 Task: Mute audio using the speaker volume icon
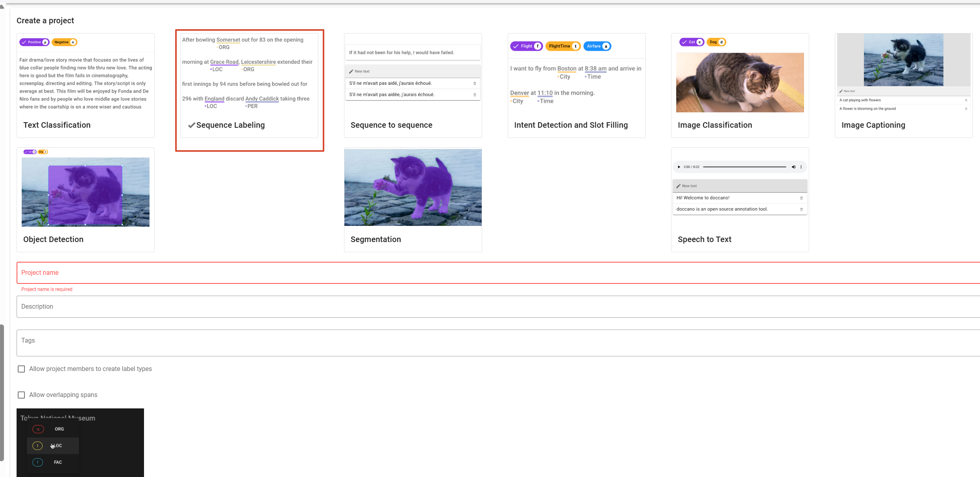pyautogui.click(x=793, y=167)
